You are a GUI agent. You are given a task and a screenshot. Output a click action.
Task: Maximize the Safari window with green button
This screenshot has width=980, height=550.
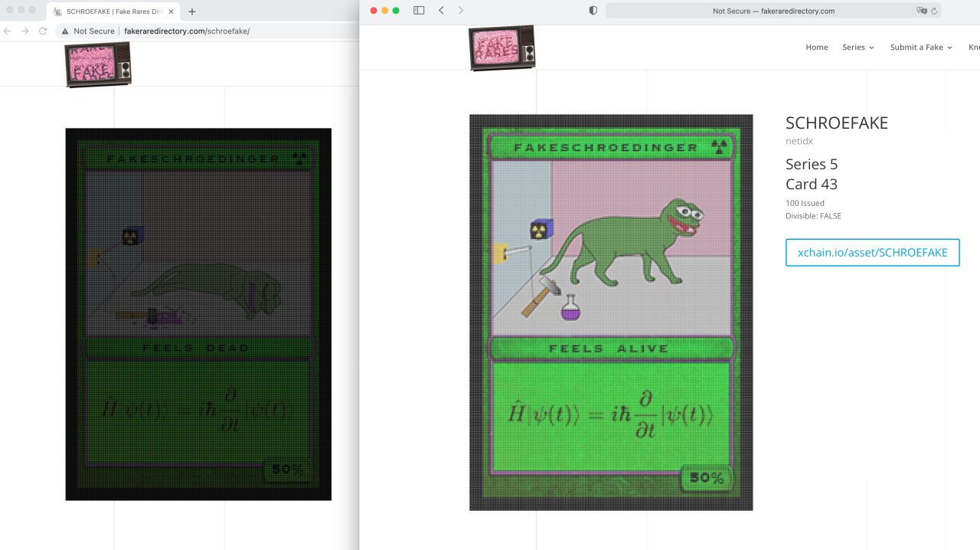[396, 11]
